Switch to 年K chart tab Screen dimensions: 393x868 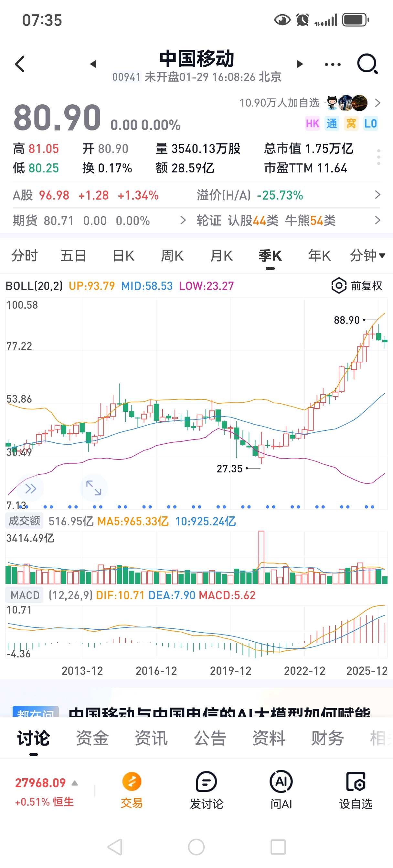click(319, 256)
